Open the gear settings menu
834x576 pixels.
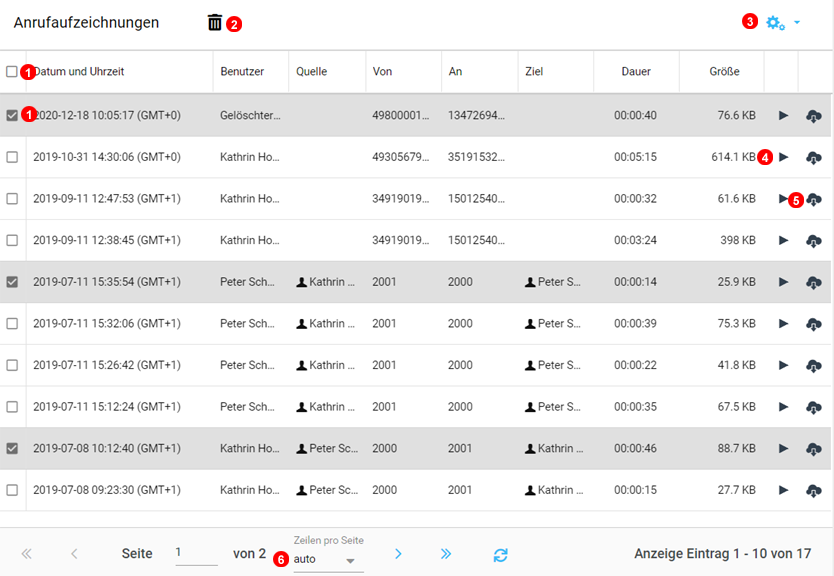[777, 22]
